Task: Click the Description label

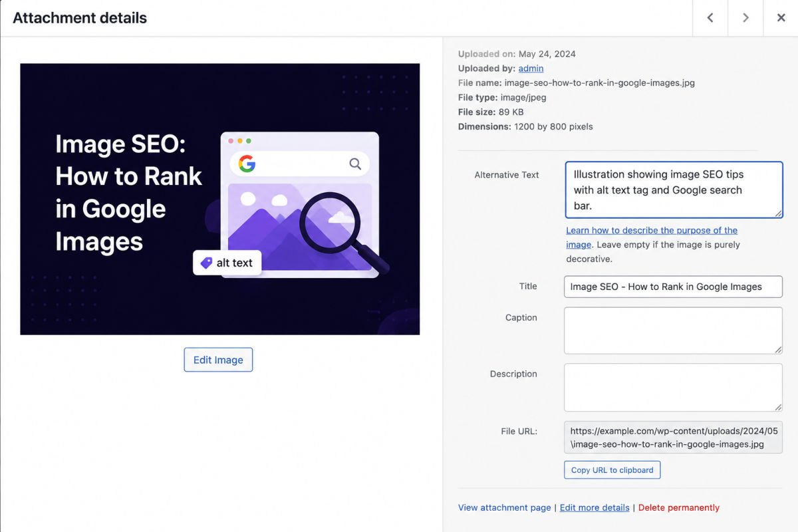Action: [x=513, y=374]
